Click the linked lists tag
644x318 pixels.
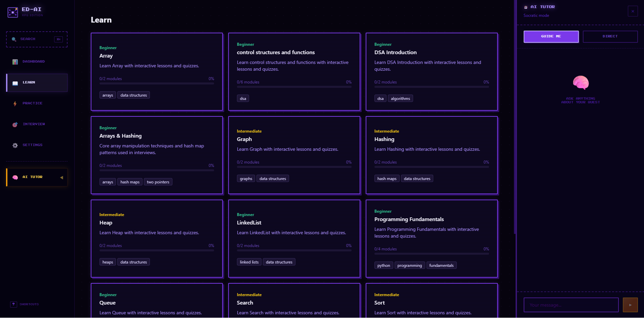click(249, 262)
